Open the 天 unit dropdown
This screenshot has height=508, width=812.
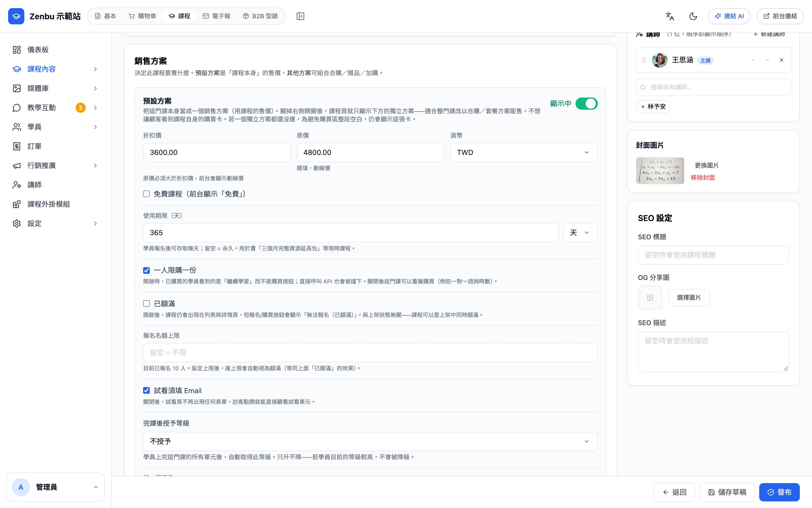(580, 233)
